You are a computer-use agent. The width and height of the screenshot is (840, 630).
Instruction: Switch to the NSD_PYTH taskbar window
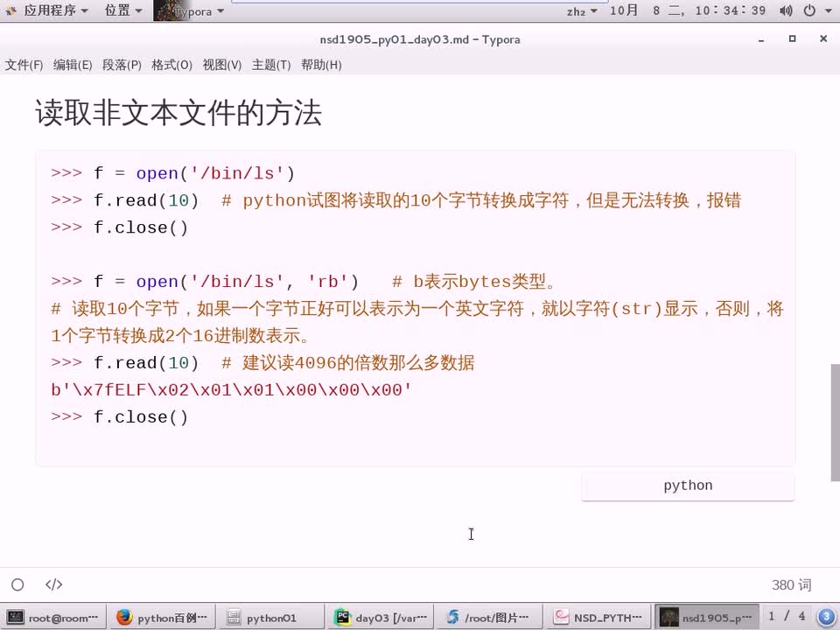[x=598, y=617]
